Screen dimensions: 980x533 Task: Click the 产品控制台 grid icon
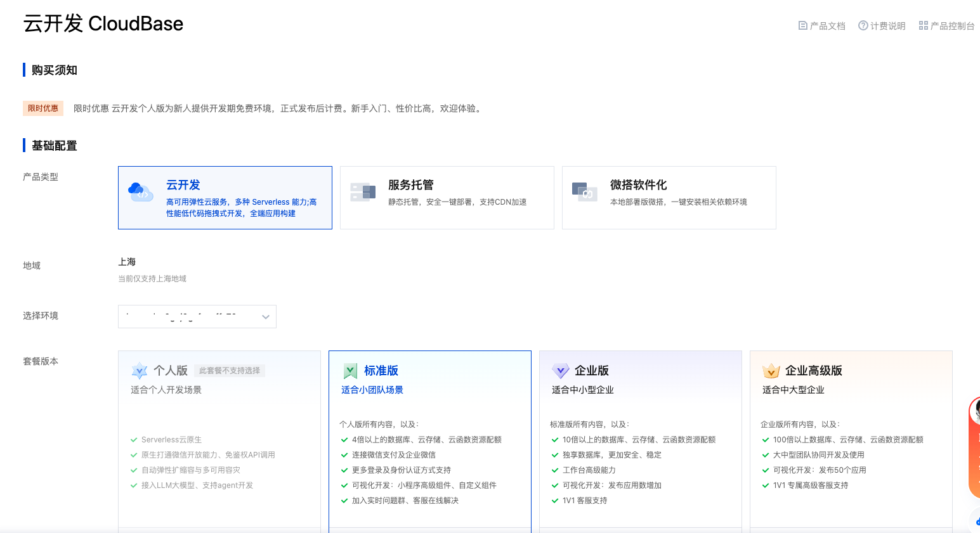923,26
